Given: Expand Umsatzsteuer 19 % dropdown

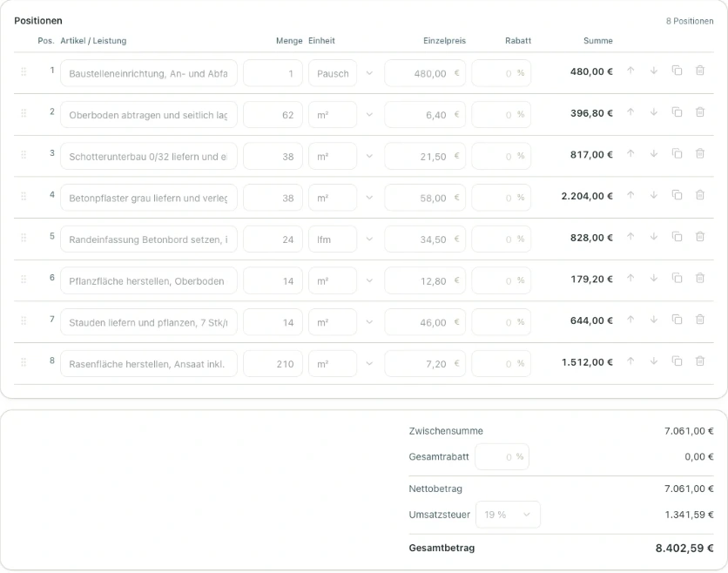Looking at the screenshot, I should [508, 515].
